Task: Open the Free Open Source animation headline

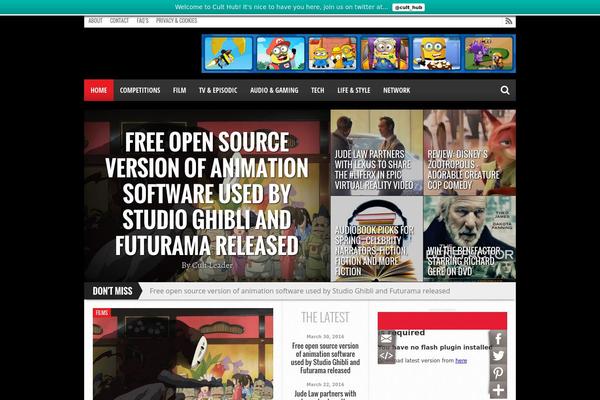Action: click(207, 193)
